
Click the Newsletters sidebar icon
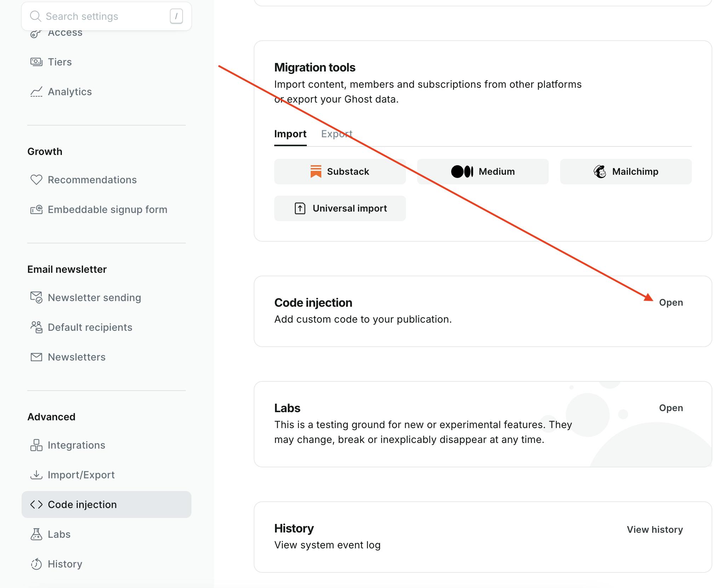click(35, 356)
